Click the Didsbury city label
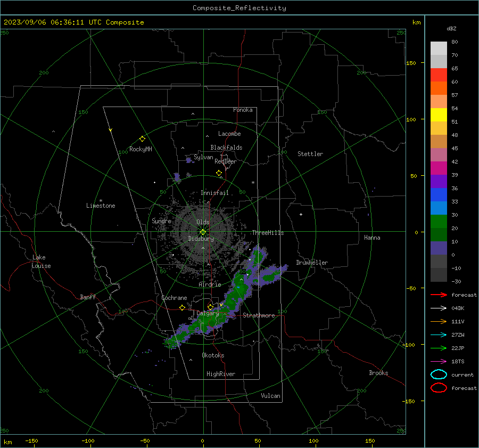479x448 pixels. (201, 239)
